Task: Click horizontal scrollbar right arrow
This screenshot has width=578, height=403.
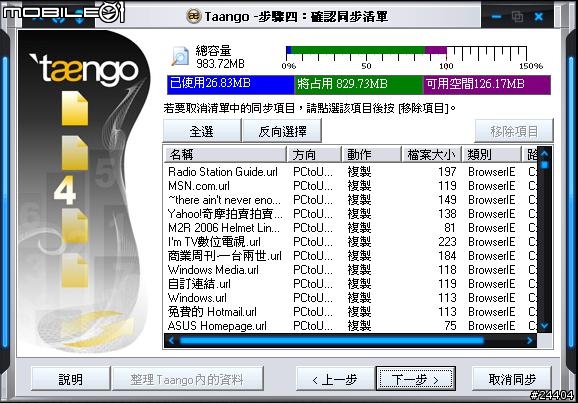Action: pyautogui.click(x=530, y=340)
